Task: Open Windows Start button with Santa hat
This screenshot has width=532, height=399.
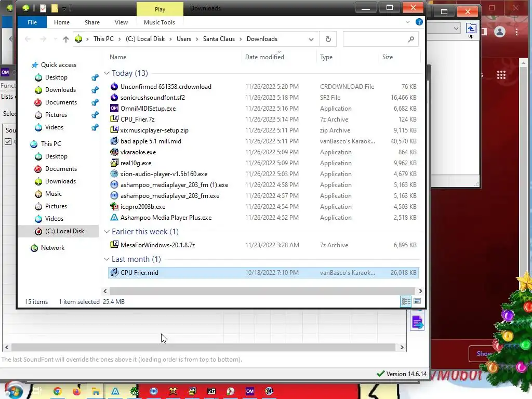Action: point(13,391)
